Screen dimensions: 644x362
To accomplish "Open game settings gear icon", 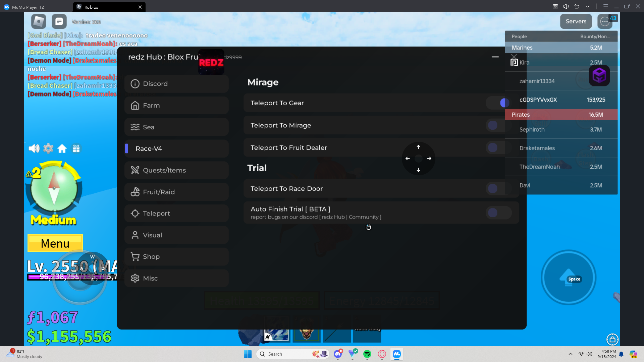I will 48,148.
